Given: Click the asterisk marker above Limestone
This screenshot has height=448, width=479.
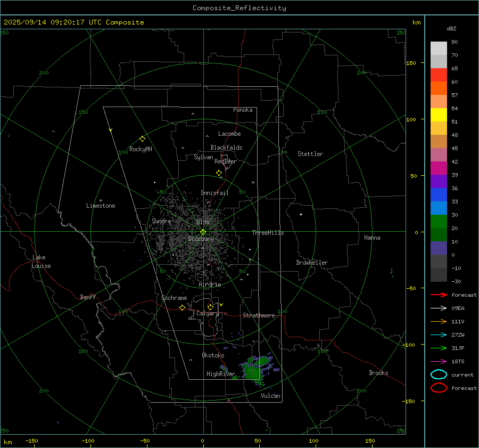Looking at the screenshot, I should pos(101,201).
